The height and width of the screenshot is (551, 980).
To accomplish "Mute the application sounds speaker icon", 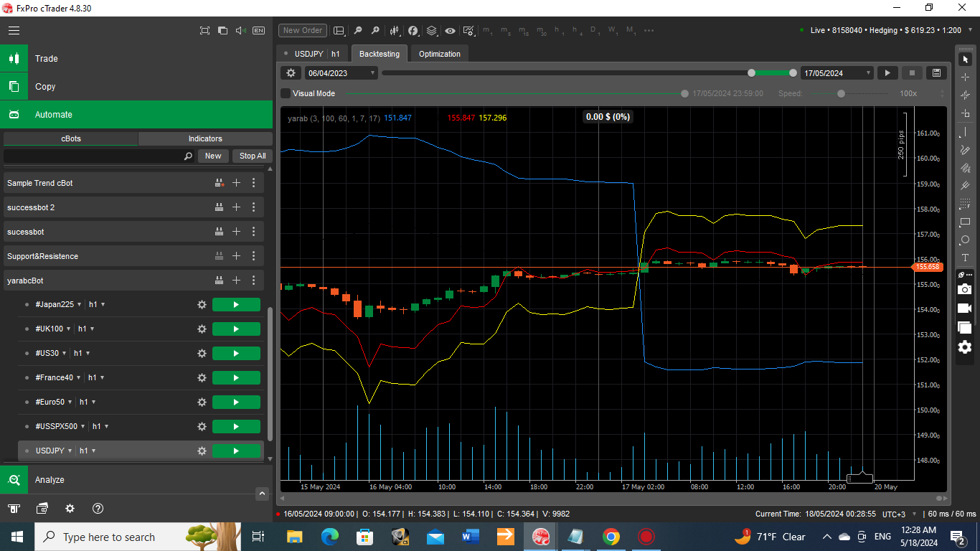I will pyautogui.click(x=240, y=31).
